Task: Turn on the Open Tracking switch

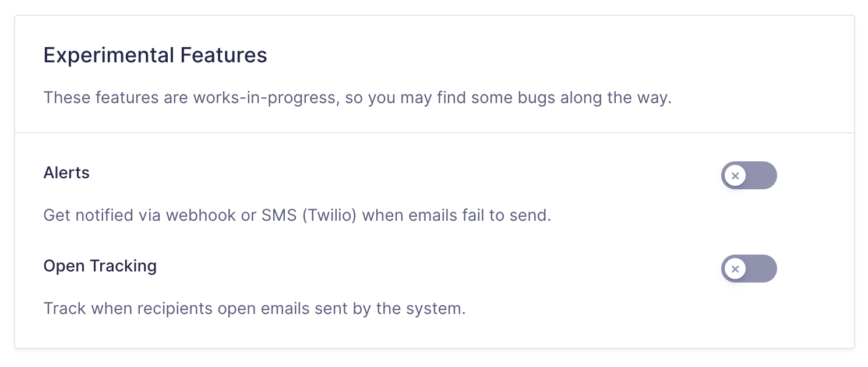Action: (x=749, y=269)
